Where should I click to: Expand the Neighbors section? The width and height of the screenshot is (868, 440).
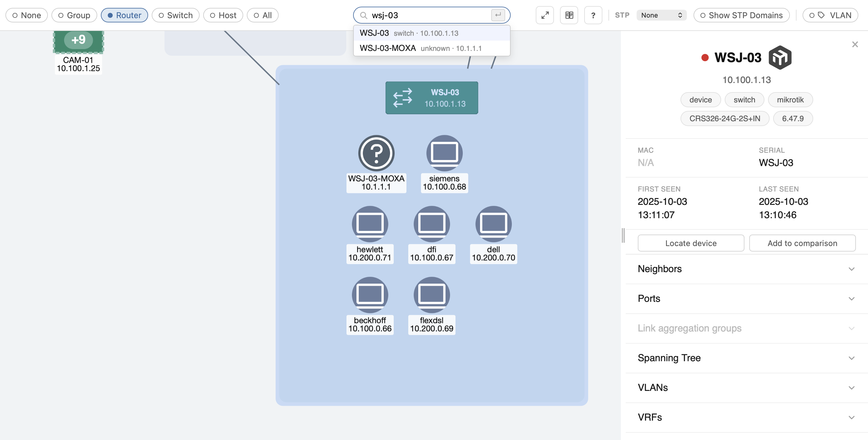[746, 269]
